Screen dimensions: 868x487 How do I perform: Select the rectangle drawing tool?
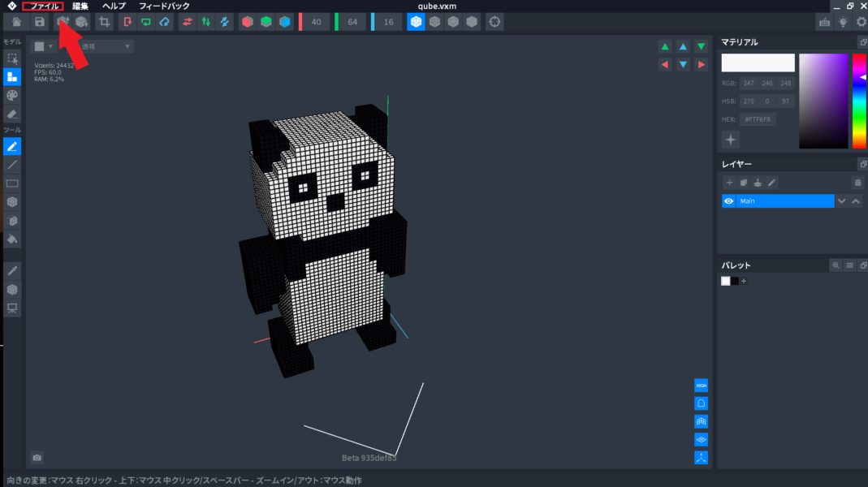[x=12, y=183]
